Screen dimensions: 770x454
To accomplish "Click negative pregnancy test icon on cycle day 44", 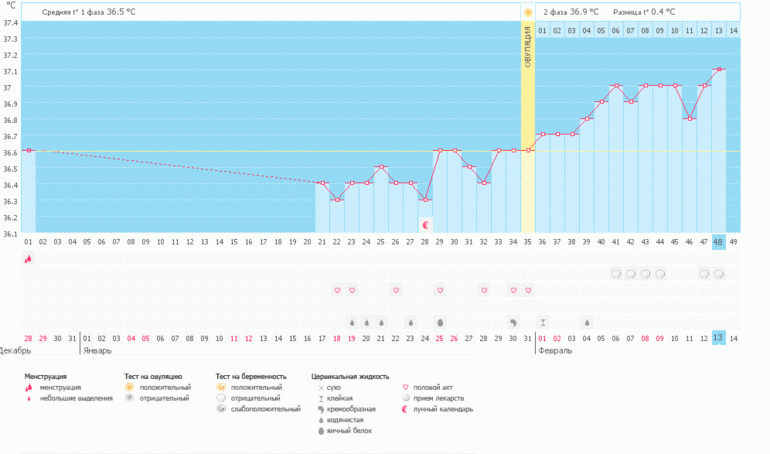I will click(x=660, y=274).
